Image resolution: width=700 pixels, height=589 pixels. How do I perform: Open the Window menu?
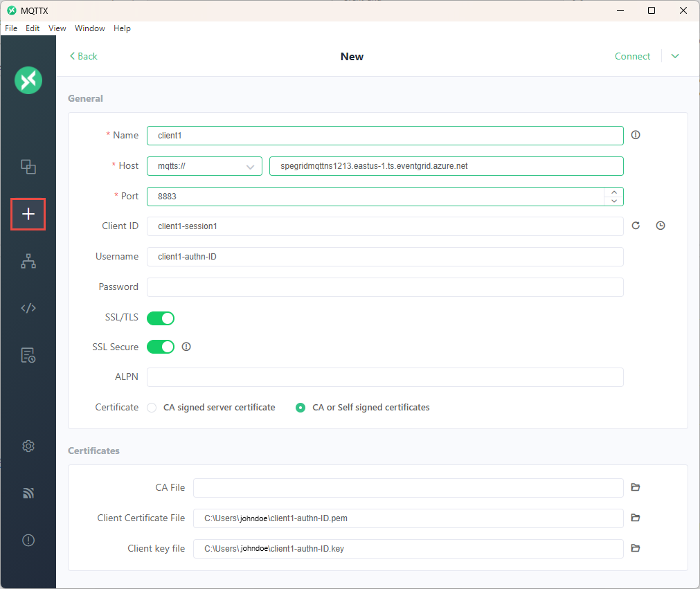coord(90,28)
